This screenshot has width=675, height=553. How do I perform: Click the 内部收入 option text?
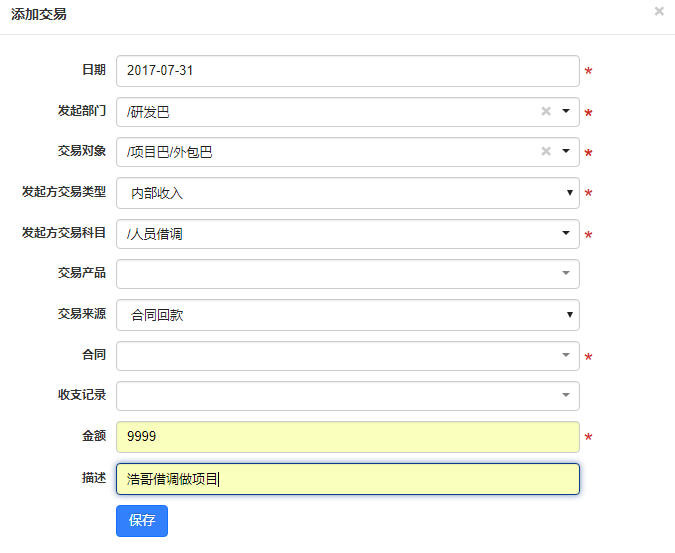pos(157,193)
